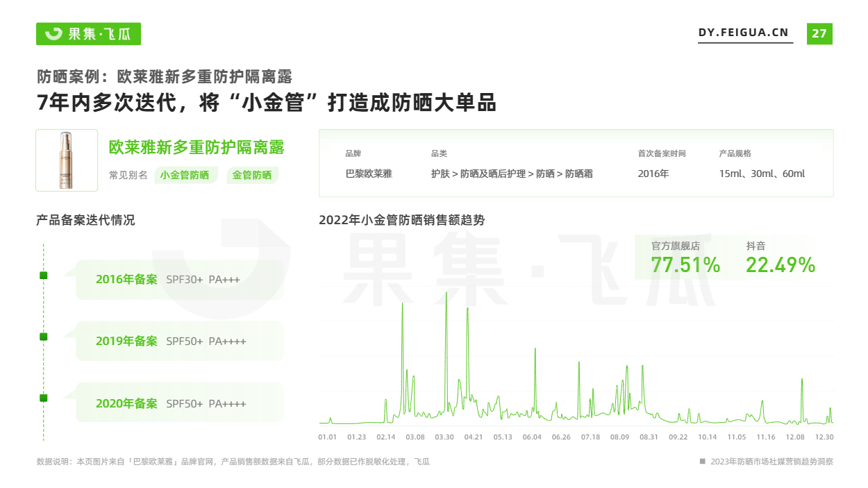The image size is (868, 488).
Task: Click the L'Oréal product bottle thumbnail
Action: (x=67, y=160)
